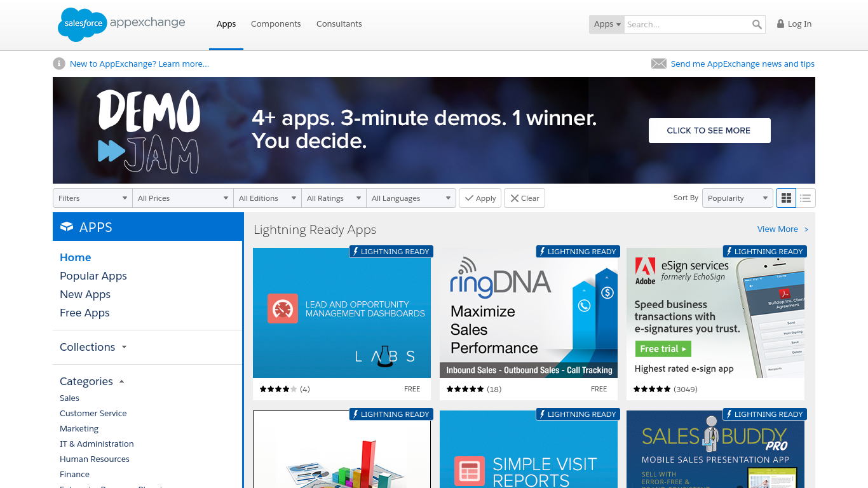This screenshot has height=488, width=868.
Task: Click the lock icon beside Log In
Action: [780, 24]
